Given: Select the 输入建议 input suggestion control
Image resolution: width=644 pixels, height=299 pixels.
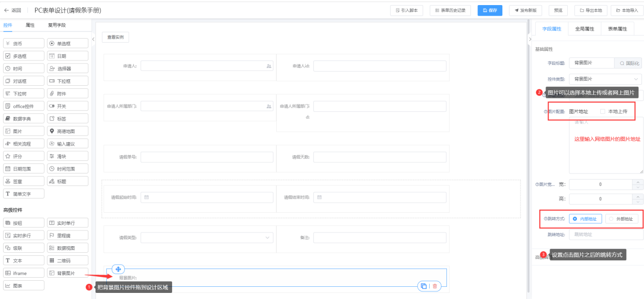Looking at the screenshot, I should coord(68,144).
